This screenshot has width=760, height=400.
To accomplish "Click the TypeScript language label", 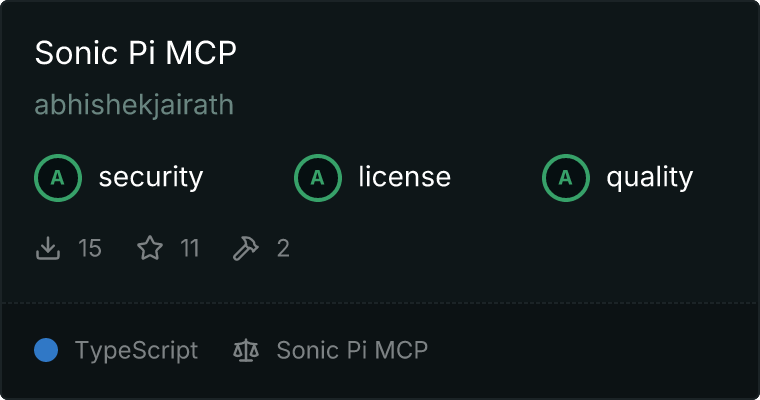I will click(x=137, y=351).
